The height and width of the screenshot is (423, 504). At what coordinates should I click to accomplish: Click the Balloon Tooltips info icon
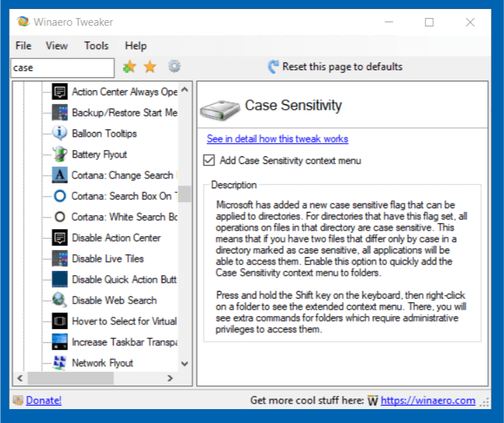[60, 133]
